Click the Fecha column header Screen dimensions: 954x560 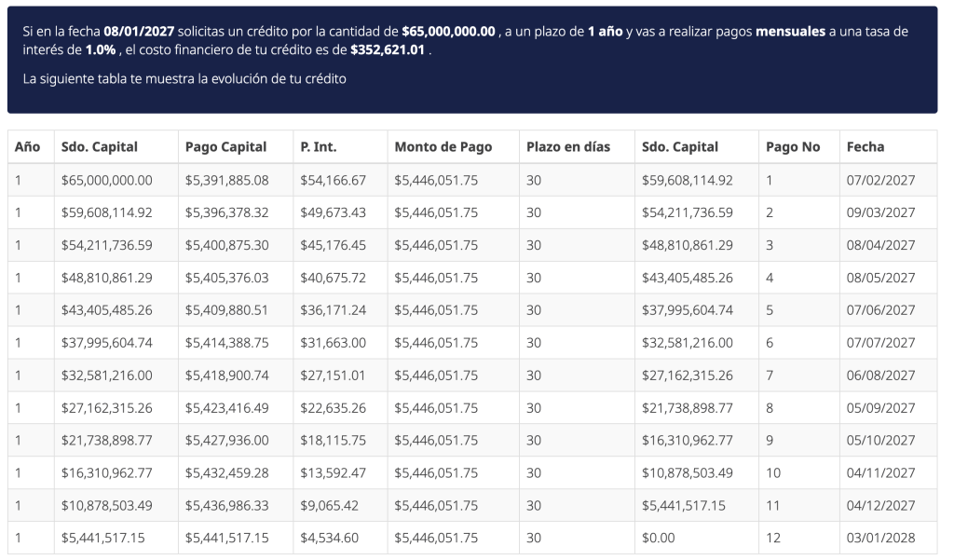point(865,146)
